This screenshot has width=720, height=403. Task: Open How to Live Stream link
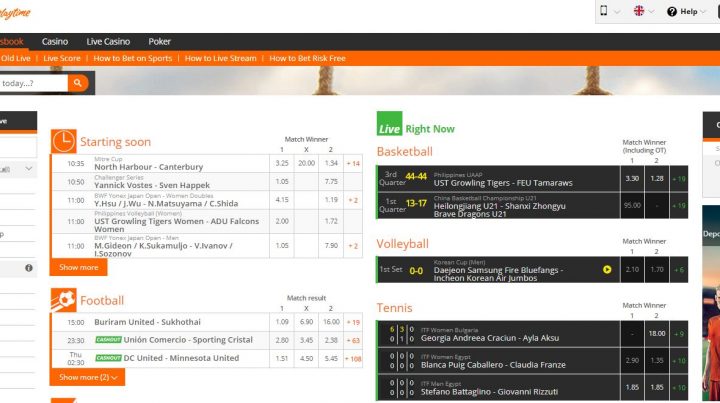click(220, 58)
